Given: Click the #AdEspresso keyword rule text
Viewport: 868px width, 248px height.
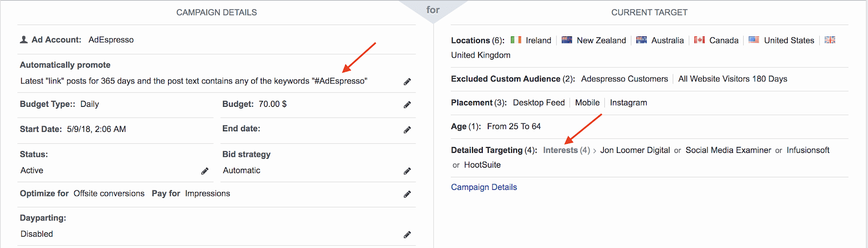Looking at the screenshot, I should (340, 81).
